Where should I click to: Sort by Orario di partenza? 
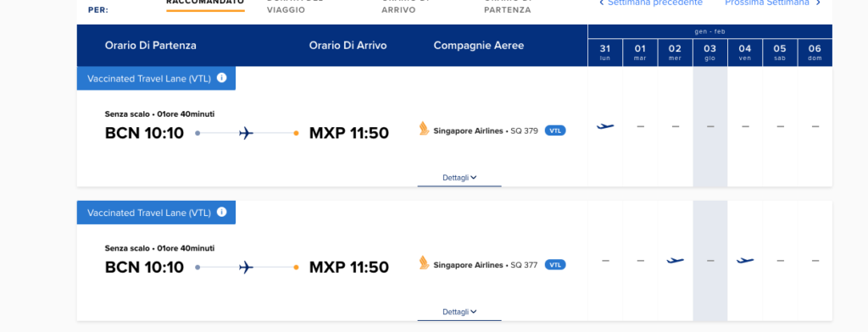[509, 6]
